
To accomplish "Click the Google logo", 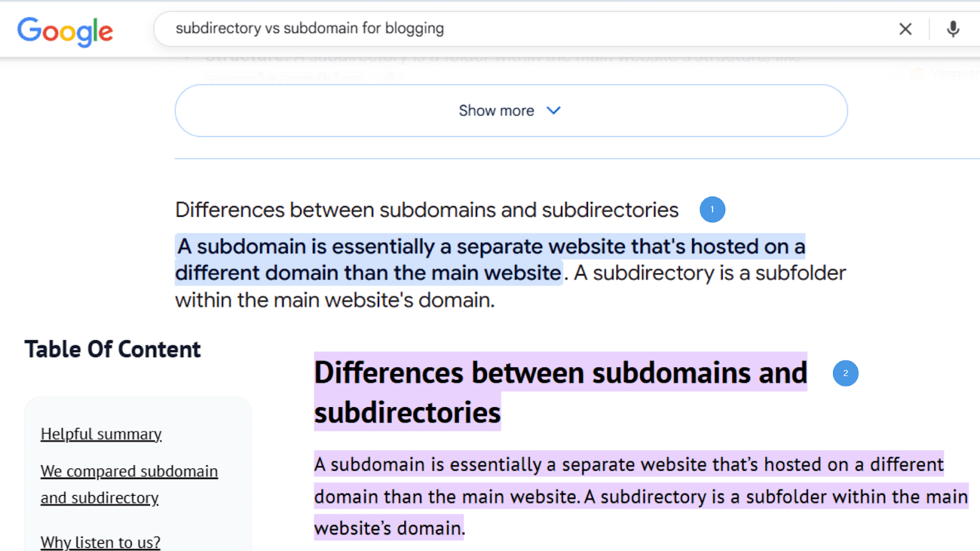I will coord(65,31).
